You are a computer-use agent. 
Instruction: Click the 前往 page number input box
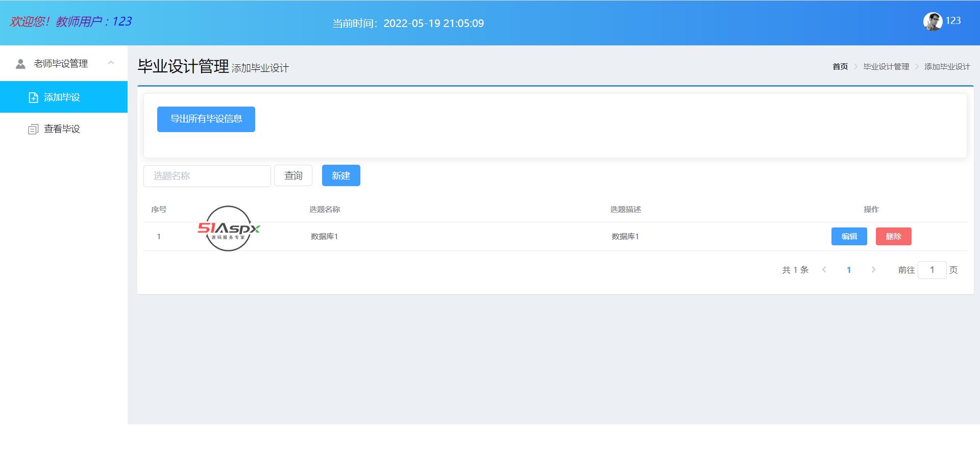pos(932,270)
